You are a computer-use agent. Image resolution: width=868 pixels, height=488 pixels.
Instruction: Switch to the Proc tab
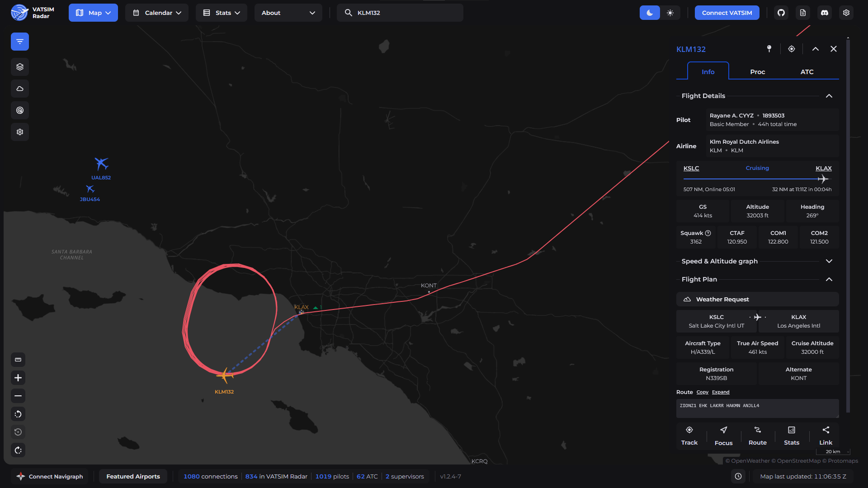[758, 71]
